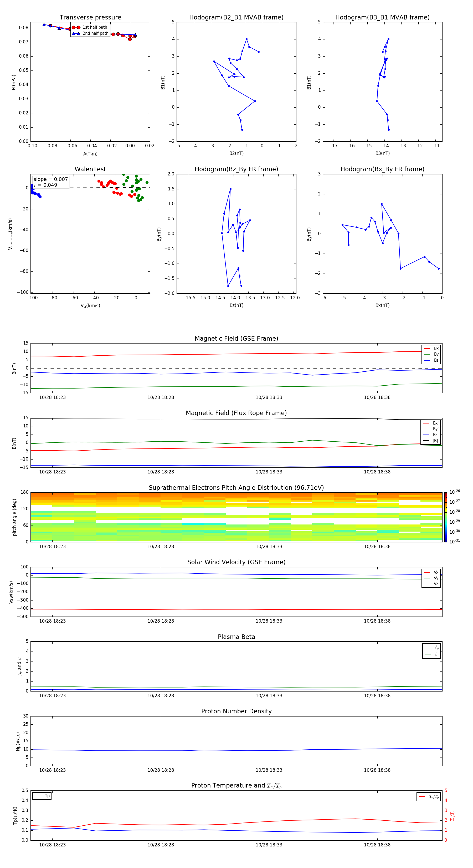Click the 'Bx(nT)' x-axis label
This screenshot has height=868, width=473.
(382, 305)
